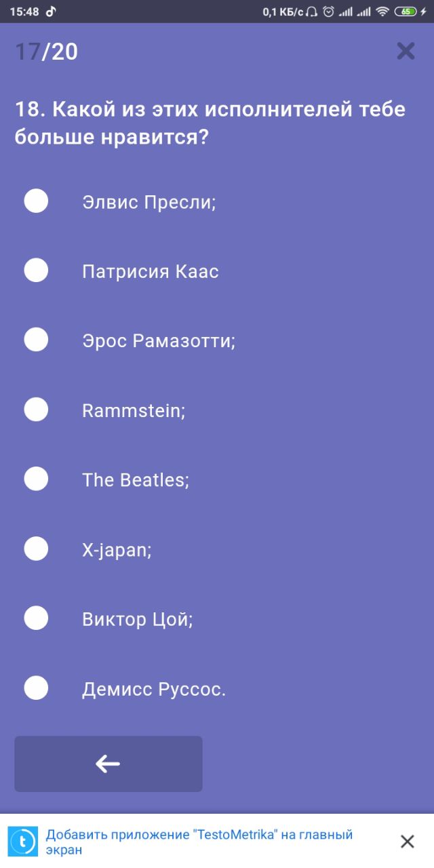Viewport: 434px width, 868px height.
Task: Select the Эрос Рамазотти radio button
Action: coord(36,340)
